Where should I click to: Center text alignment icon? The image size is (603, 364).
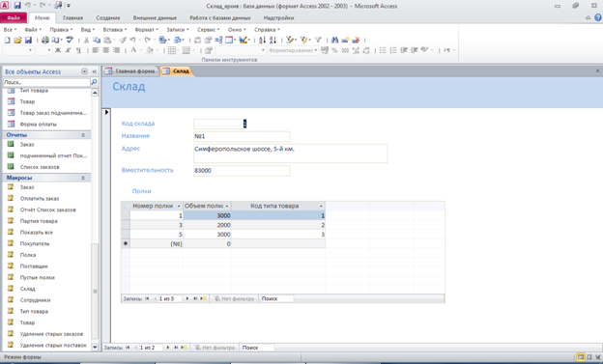[x=105, y=50]
